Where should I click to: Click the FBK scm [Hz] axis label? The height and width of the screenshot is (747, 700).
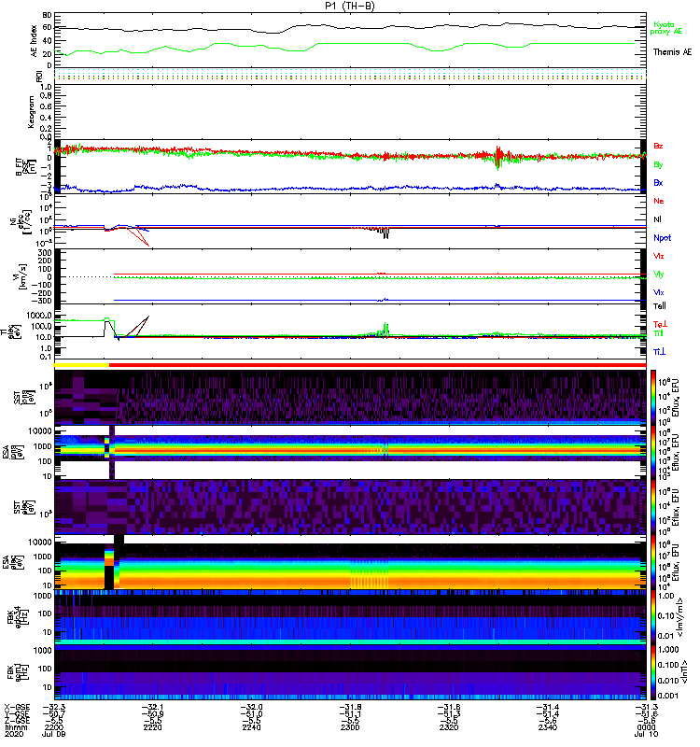click(19, 672)
